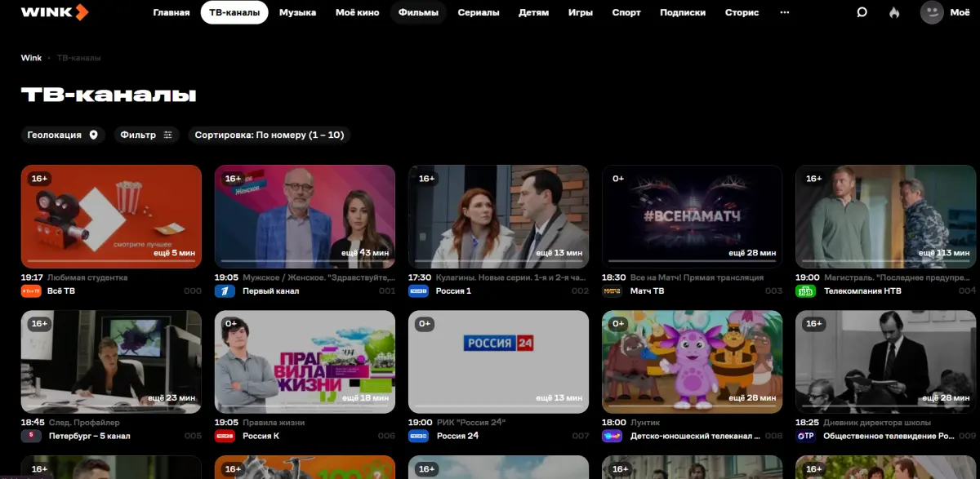Open the Матч ТВ channel name link
The image size is (980, 479).
(x=646, y=291)
